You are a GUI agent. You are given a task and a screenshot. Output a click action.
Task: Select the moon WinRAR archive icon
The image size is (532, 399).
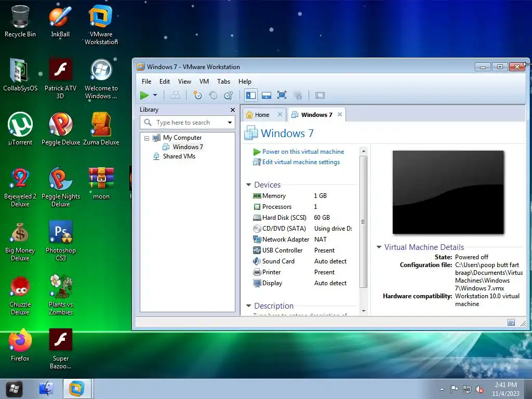coord(101,183)
